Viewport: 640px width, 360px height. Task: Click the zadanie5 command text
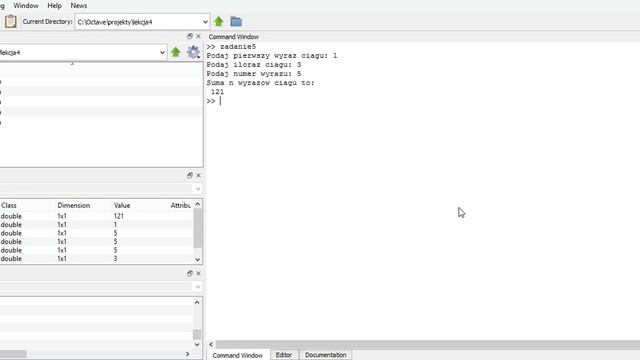238,47
